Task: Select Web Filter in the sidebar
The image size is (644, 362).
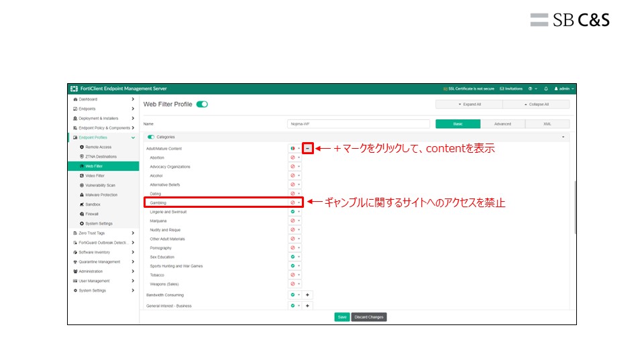Action: (103, 166)
